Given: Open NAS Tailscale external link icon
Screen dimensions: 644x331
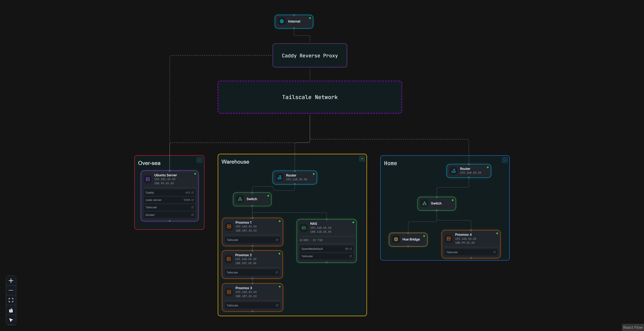Looking at the screenshot, I should coord(350,256).
